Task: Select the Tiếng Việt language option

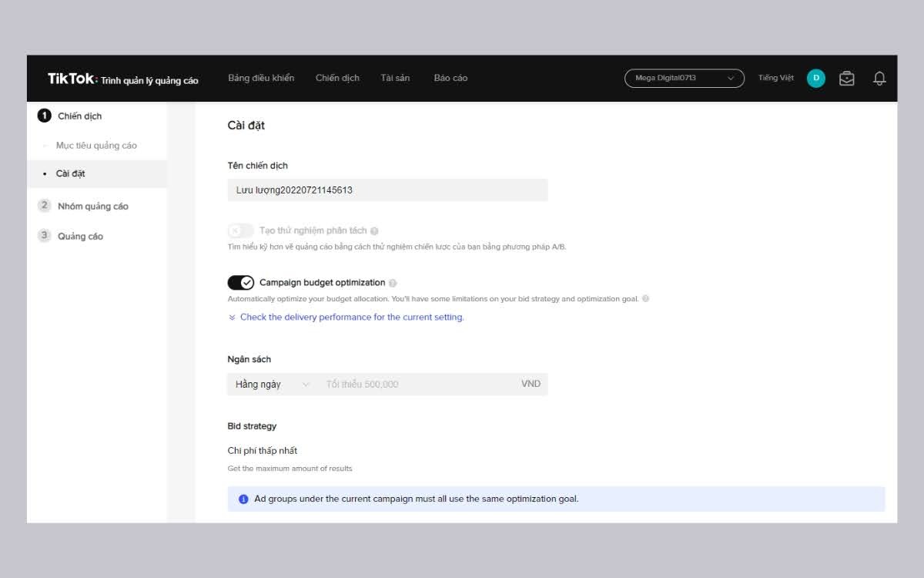Action: 775,78
